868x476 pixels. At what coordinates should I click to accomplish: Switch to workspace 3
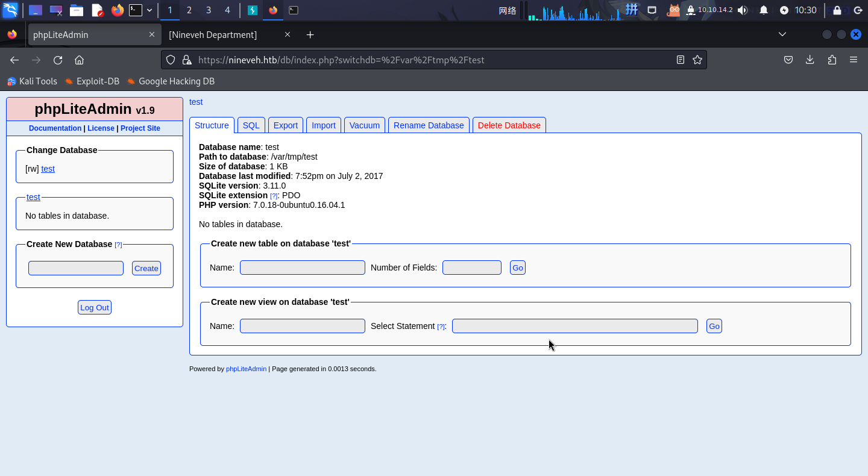[x=209, y=10]
